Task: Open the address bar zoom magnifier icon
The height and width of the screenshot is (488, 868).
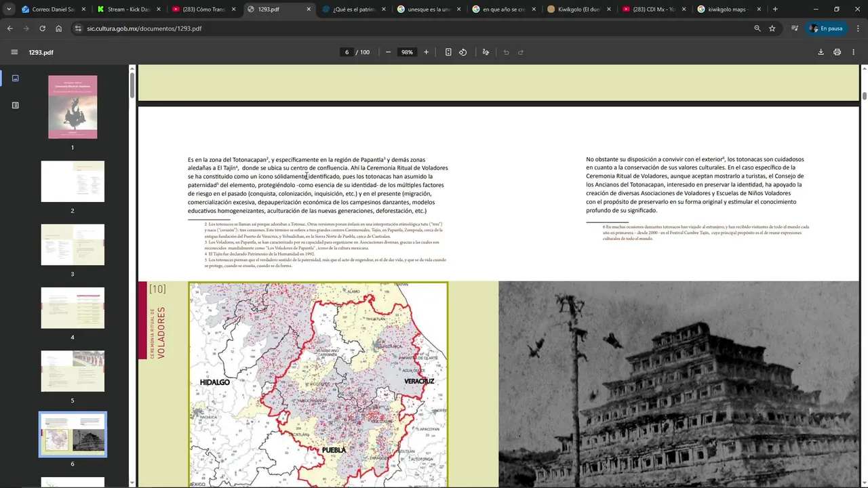Action: (757, 28)
